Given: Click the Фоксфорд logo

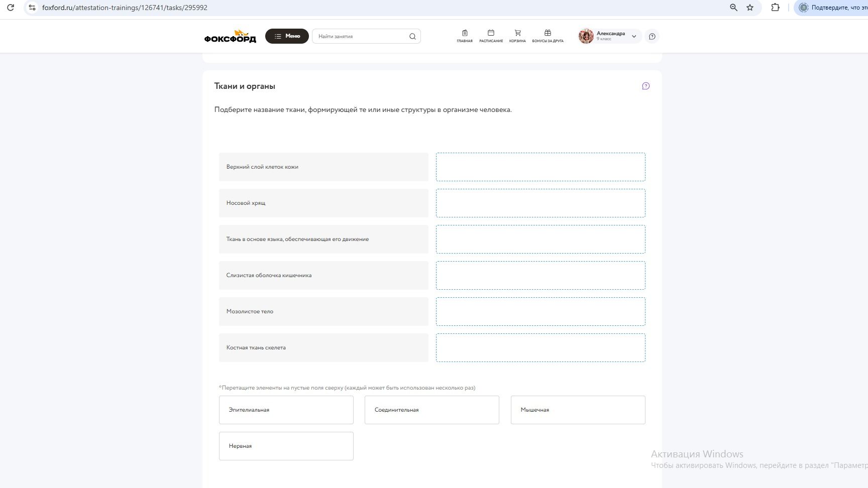Looking at the screenshot, I should click(x=230, y=36).
